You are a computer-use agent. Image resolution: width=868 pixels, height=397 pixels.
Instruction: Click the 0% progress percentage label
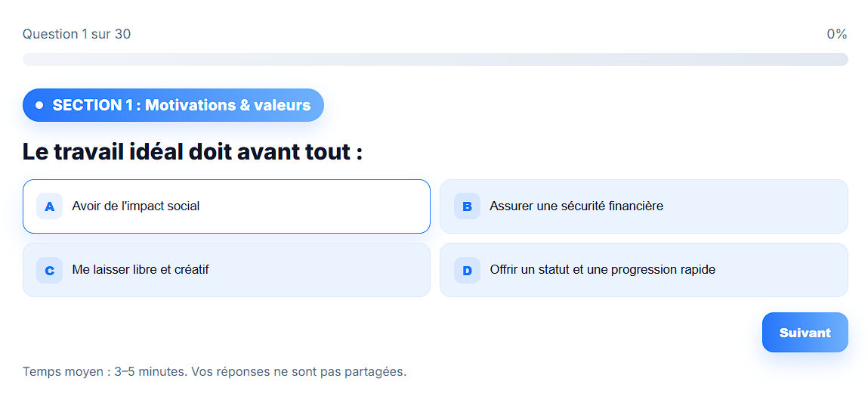836,34
